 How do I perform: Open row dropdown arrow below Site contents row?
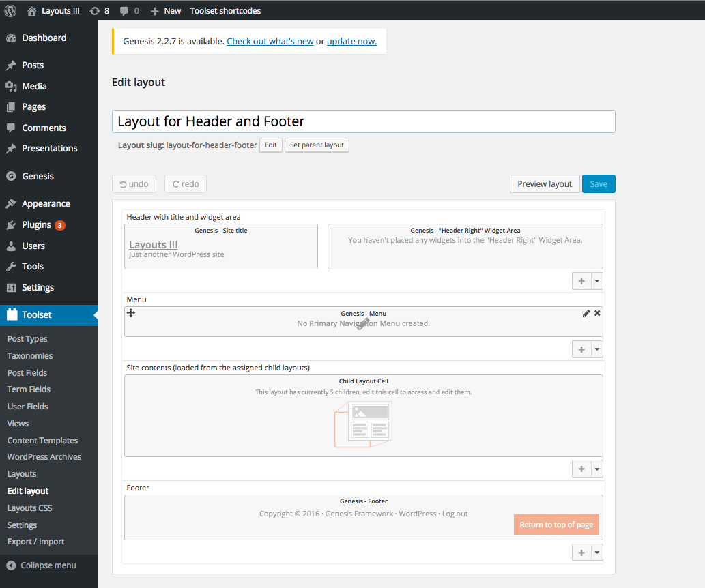point(596,469)
